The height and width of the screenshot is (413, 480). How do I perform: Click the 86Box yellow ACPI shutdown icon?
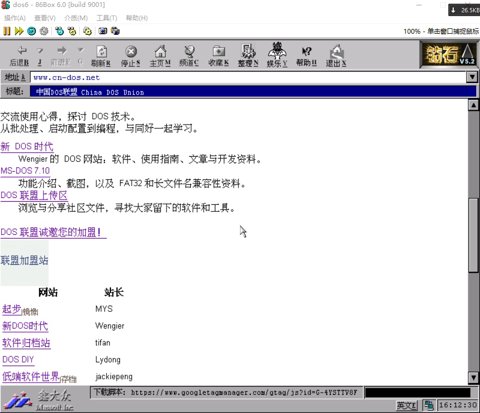pyautogui.click(x=88, y=31)
